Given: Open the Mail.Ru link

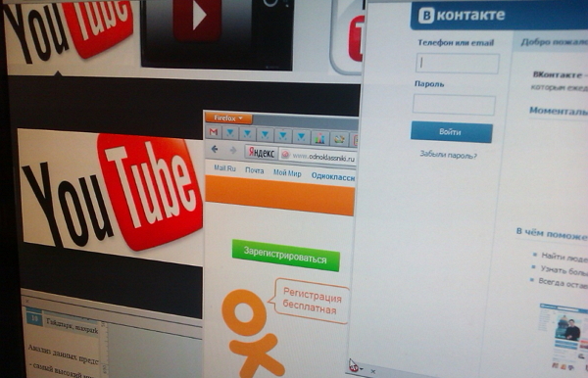Looking at the screenshot, I should coord(224,168).
